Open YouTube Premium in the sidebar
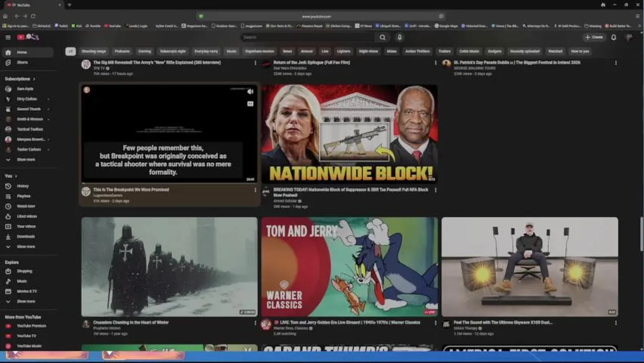The width and height of the screenshot is (644, 363). point(27,326)
